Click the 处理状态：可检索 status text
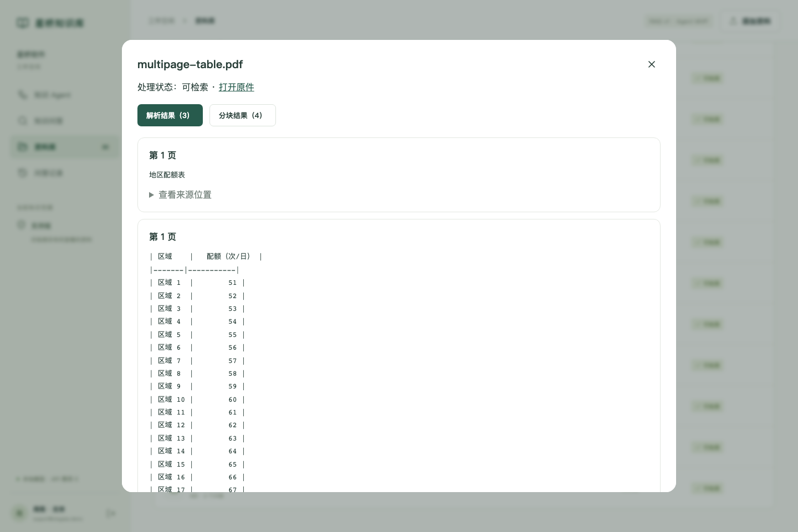Viewport: 798px width, 532px height. [x=173, y=87]
